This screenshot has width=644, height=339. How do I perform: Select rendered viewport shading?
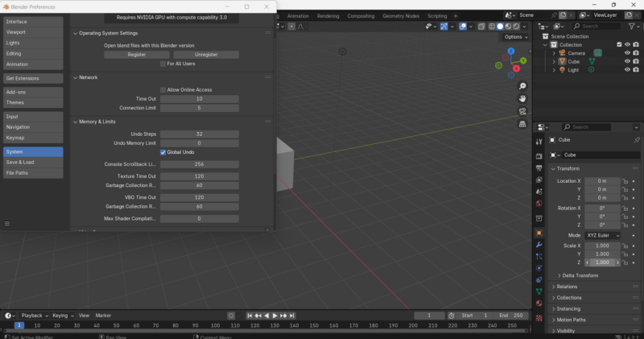pyautogui.click(x=516, y=27)
